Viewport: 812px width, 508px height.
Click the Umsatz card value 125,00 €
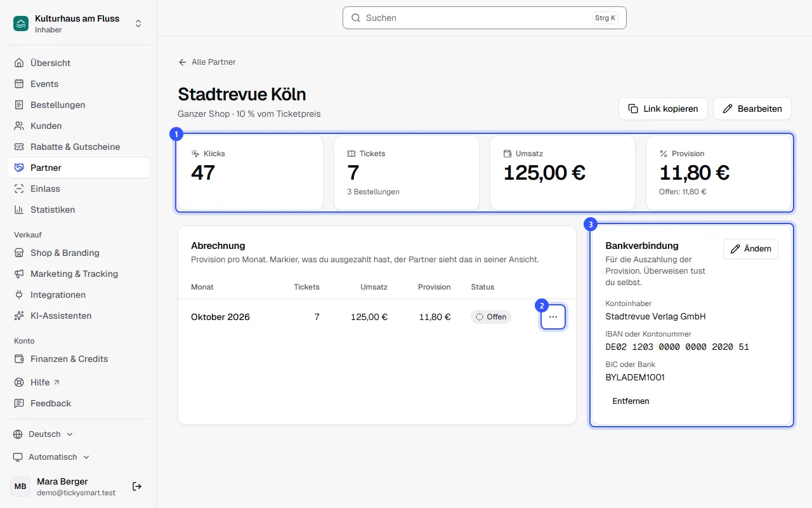544,173
